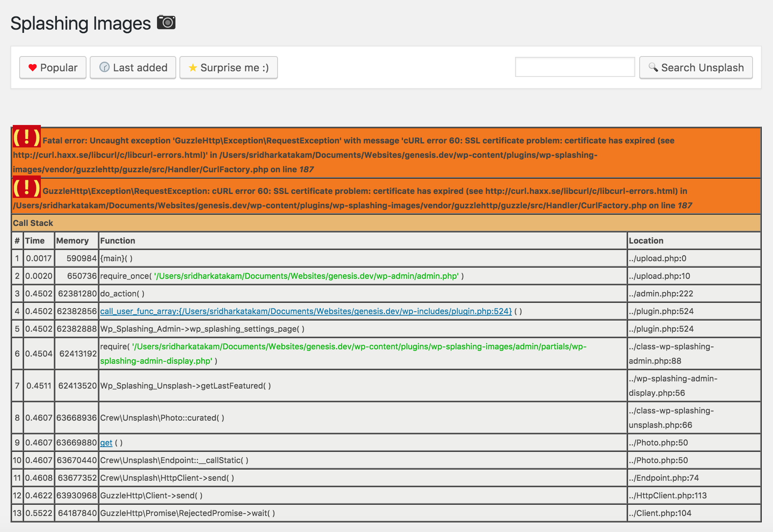773x532 pixels.
Task: Click the time value 0.0017
Action: [39, 258]
